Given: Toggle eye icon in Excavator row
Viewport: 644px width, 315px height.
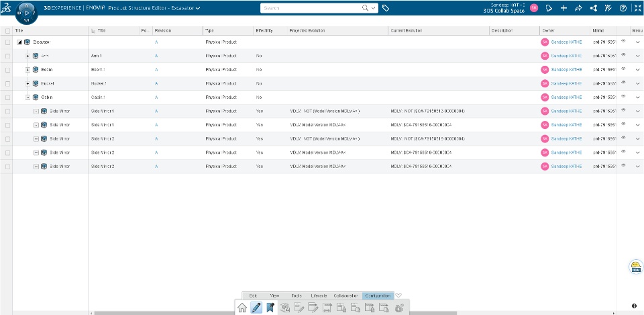Looking at the screenshot, I should pos(623,41).
